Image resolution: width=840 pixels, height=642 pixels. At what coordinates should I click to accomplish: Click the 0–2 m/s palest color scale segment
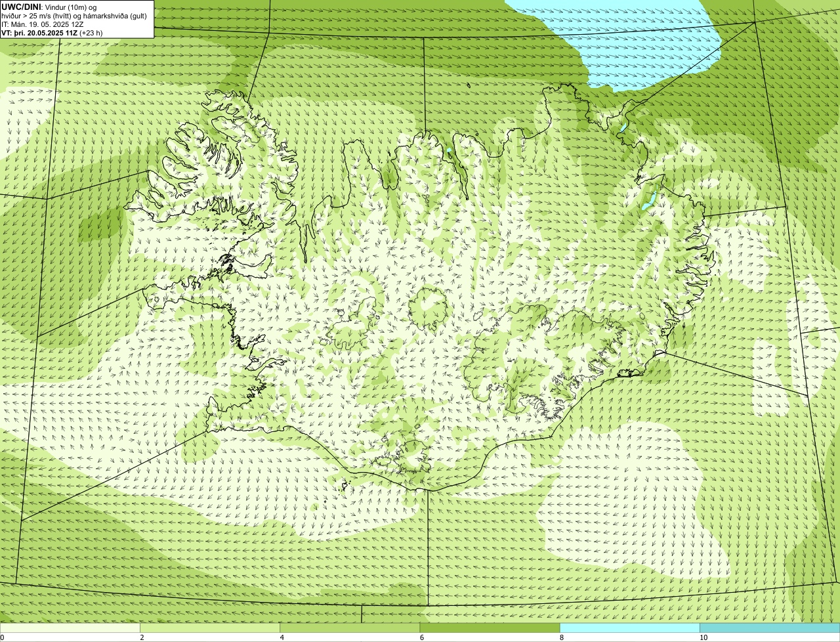tap(70, 628)
